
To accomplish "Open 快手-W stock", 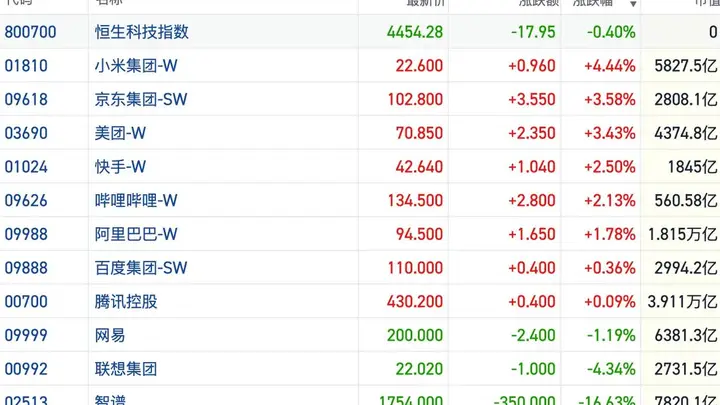I will click(x=120, y=167).
